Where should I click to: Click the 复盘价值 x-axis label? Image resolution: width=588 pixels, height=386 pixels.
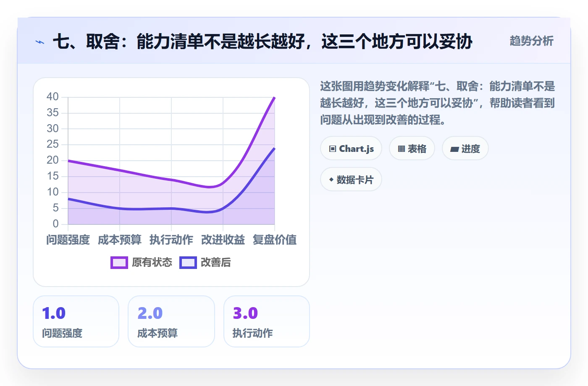click(275, 240)
